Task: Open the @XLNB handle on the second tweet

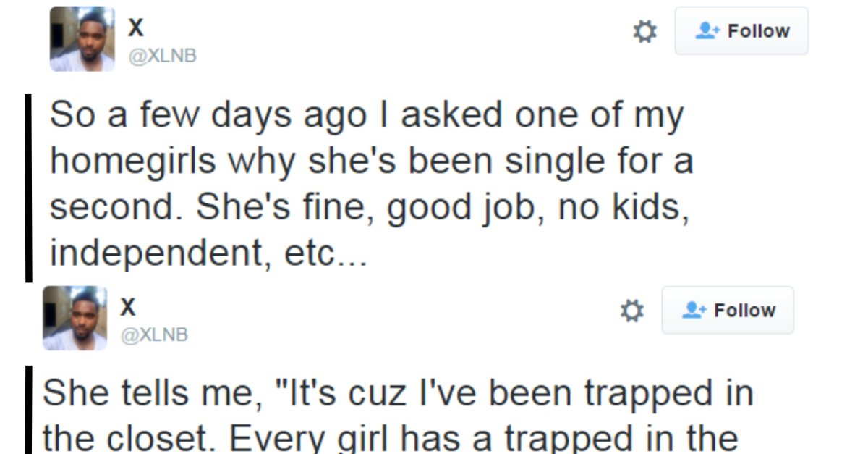Action: pos(154,335)
